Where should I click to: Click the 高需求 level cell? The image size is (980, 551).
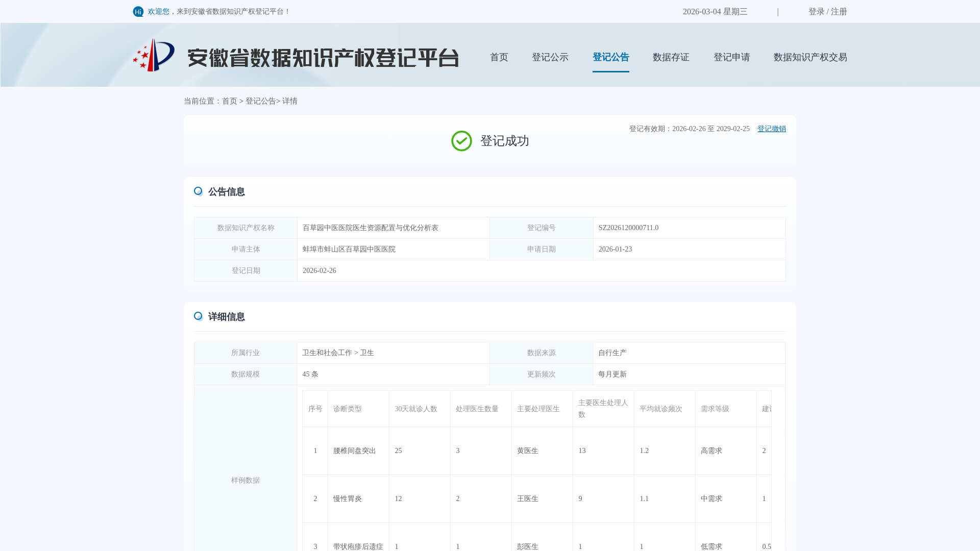tap(726, 451)
